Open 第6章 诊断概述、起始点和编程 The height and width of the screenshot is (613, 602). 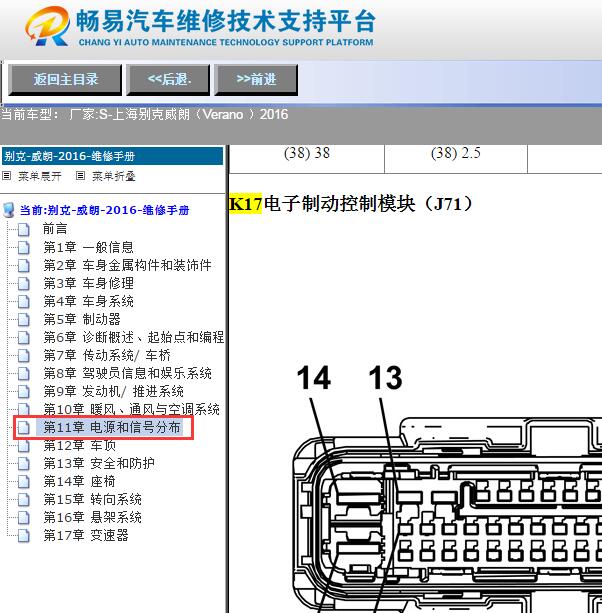pos(133,337)
